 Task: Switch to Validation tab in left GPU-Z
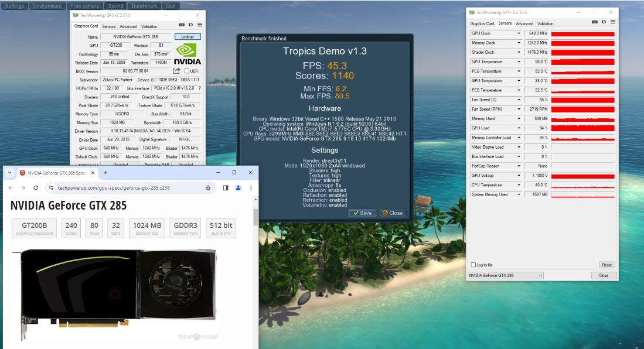coord(149,26)
